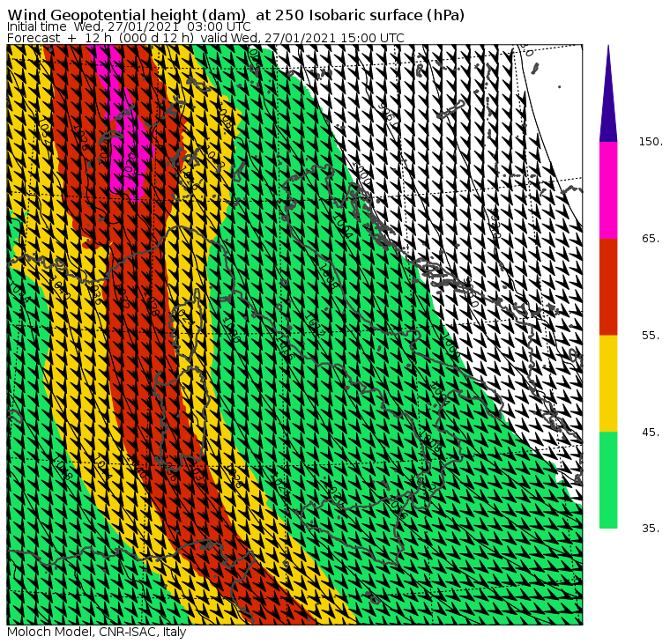Click the colorbar label '150.'
Viewport: 670px width, 644px height.
click(x=651, y=142)
